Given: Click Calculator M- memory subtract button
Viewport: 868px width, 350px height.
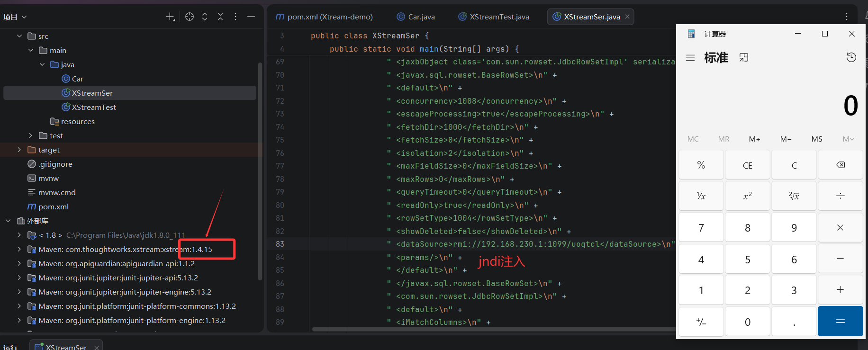Looking at the screenshot, I should (x=786, y=139).
